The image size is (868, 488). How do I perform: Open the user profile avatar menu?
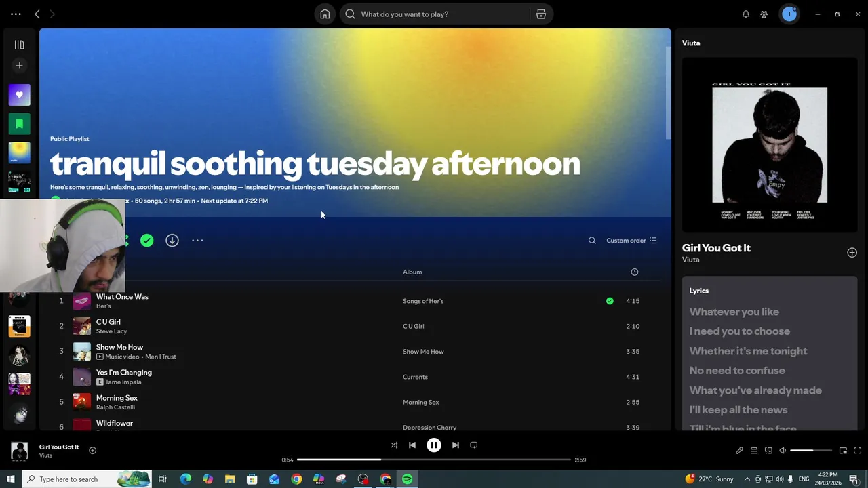coord(789,14)
